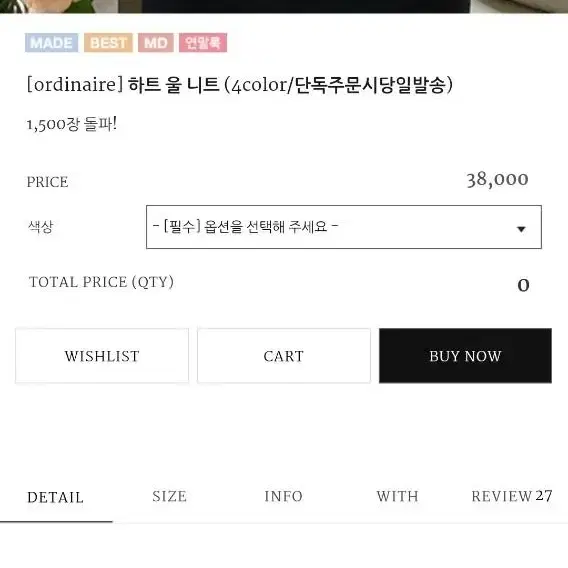Click the 연말룩 badge icon
The image size is (568, 568).
tap(203, 43)
